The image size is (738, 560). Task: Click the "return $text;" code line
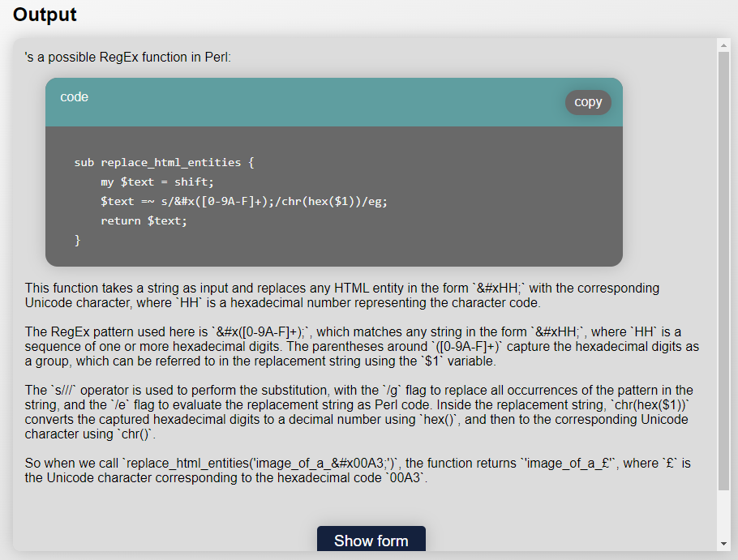point(144,221)
